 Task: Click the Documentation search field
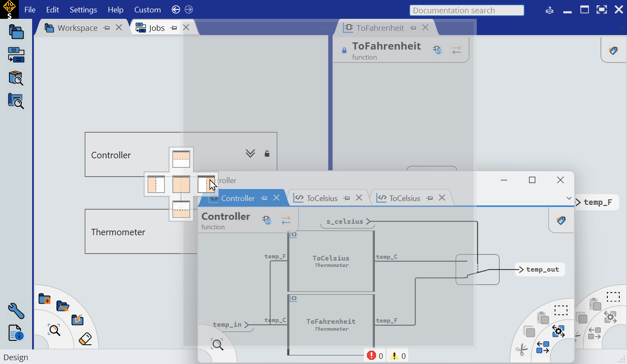click(x=467, y=10)
